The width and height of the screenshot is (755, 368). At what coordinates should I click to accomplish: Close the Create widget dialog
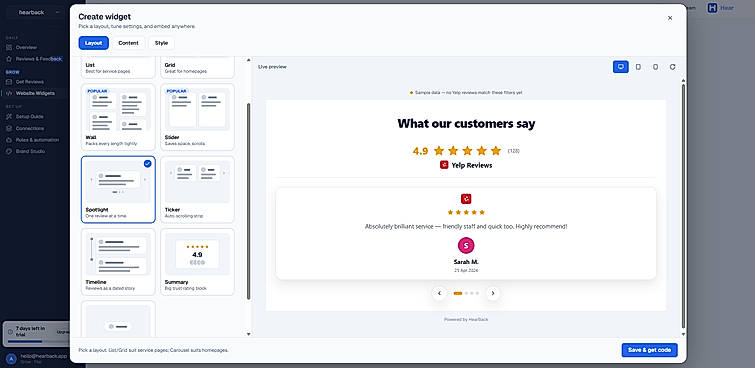pyautogui.click(x=670, y=18)
